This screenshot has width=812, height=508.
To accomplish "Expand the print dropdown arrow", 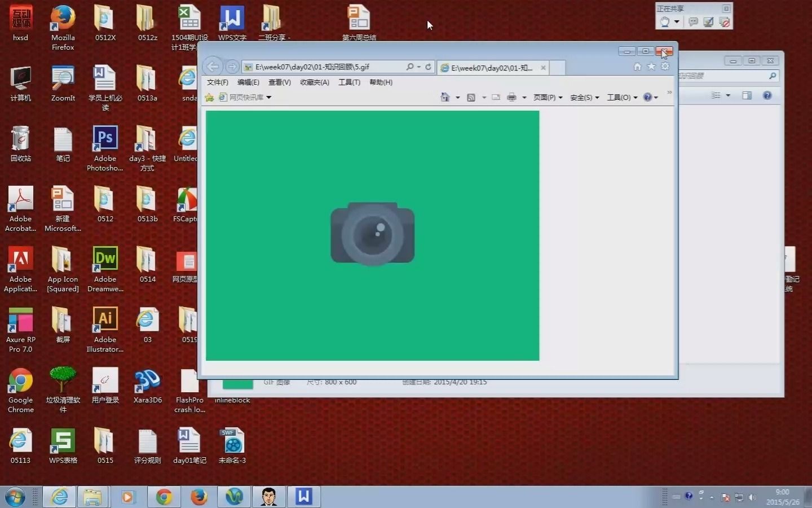I will tap(524, 98).
